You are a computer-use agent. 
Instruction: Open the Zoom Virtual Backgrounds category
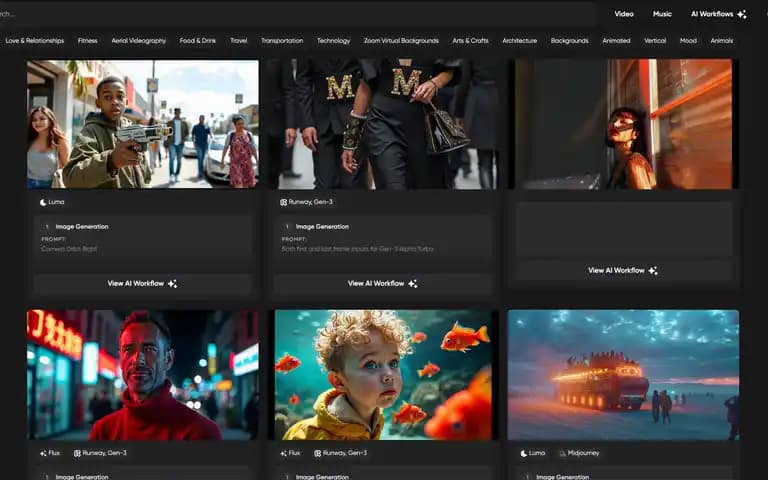pos(401,41)
